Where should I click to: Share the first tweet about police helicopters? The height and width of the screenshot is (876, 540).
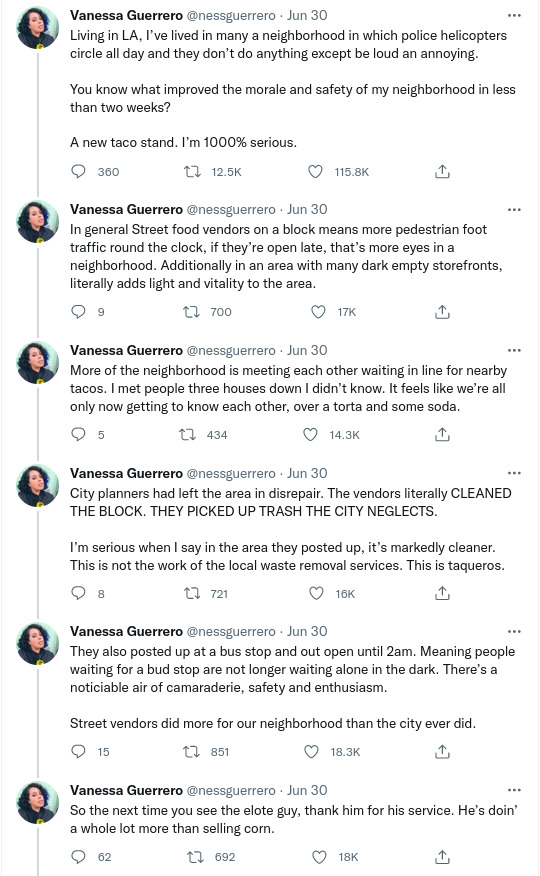coord(442,172)
